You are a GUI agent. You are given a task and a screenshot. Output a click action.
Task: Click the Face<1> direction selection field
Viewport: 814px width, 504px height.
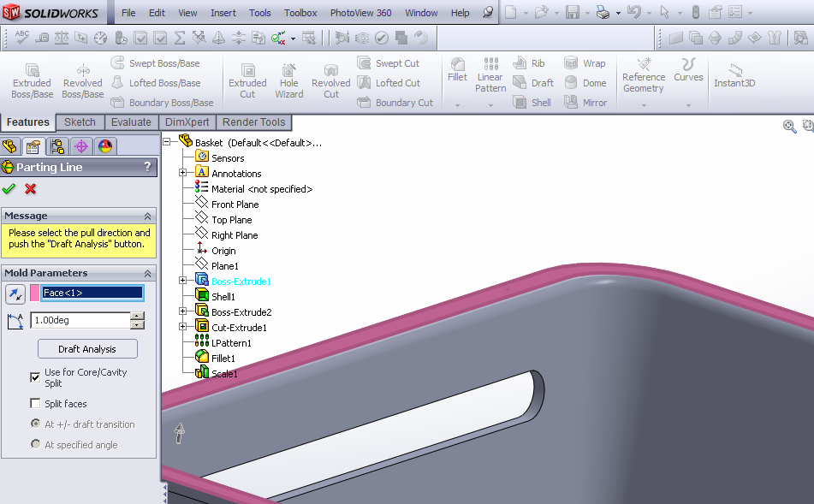pos(92,293)
